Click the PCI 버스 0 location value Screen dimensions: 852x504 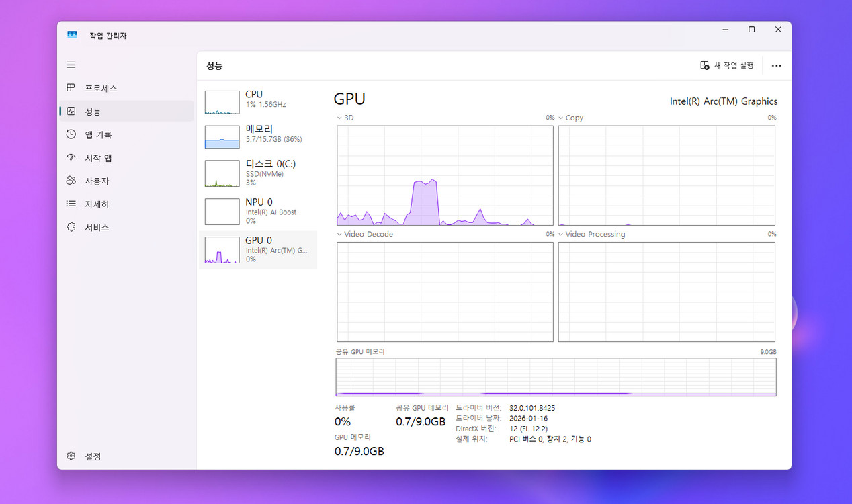click(550, 439)
